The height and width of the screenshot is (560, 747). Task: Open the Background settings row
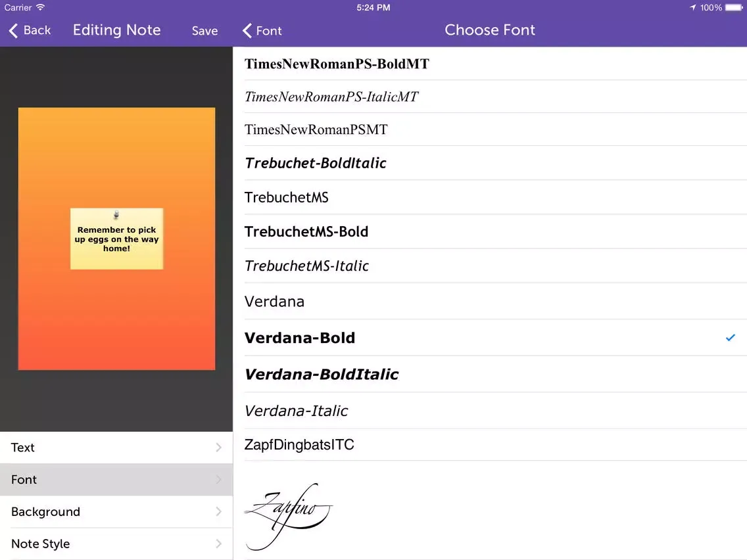(116, 511)
